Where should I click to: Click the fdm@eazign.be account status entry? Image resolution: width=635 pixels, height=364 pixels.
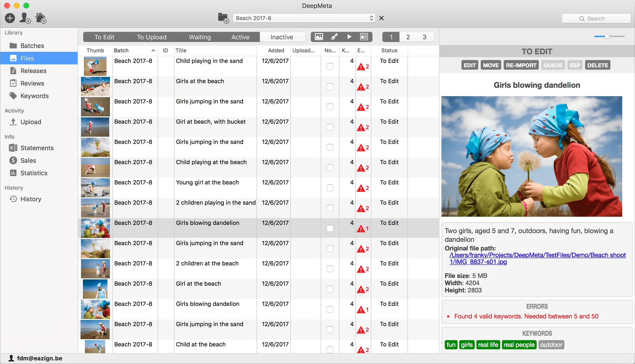(x=35, y=358)
